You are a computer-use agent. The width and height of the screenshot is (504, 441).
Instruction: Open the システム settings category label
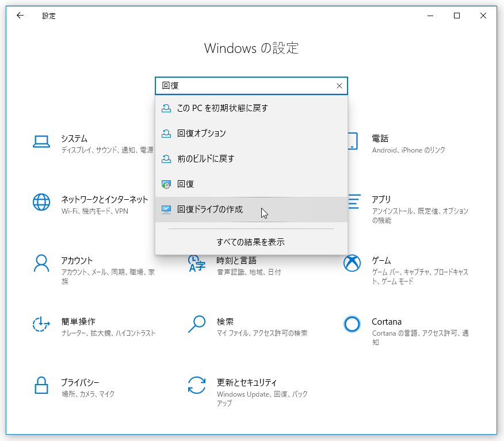[75, 139]
